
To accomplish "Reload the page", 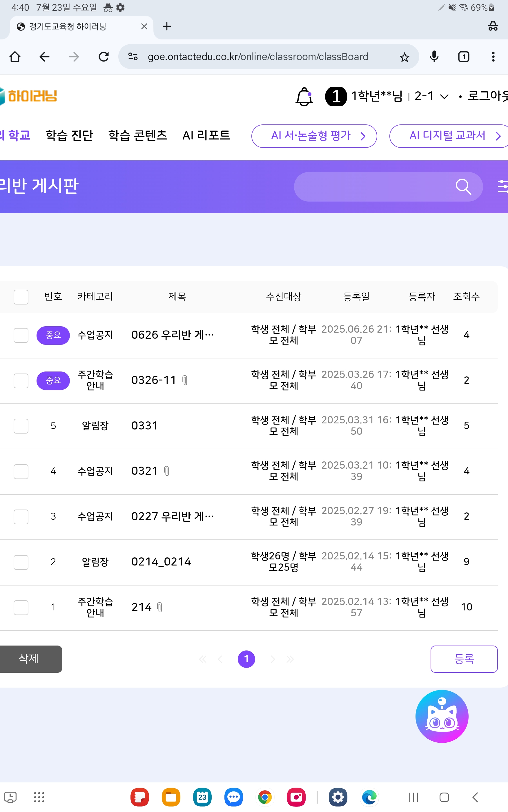I will (x=104, y=57).
